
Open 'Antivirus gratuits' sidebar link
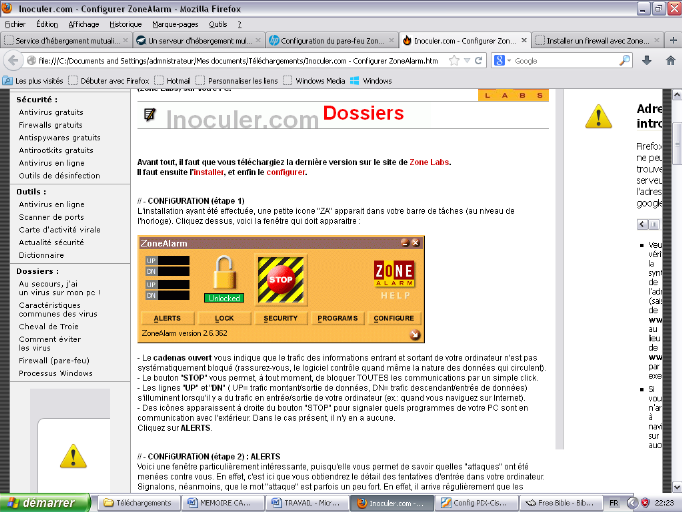[x=51, y=112]
